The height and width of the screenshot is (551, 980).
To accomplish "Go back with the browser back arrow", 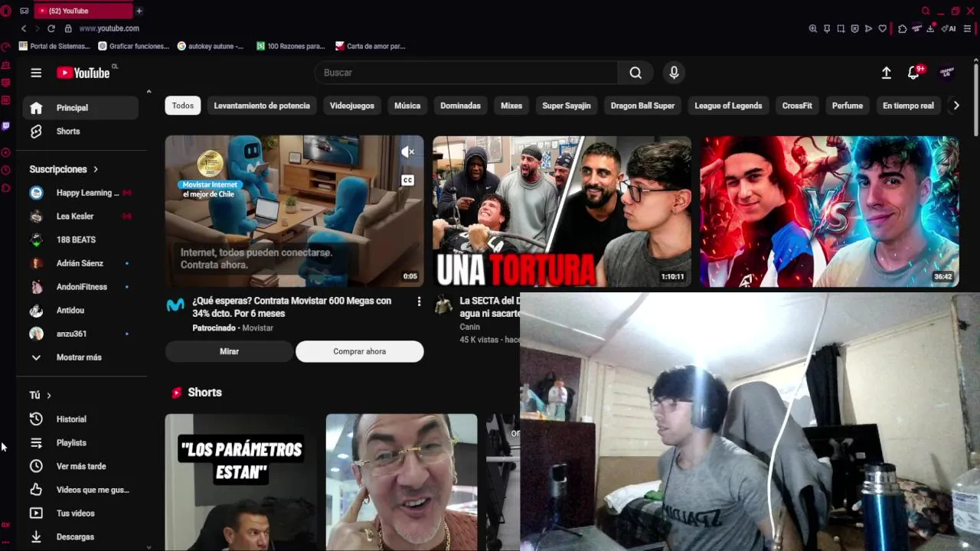I will [24, 28].
